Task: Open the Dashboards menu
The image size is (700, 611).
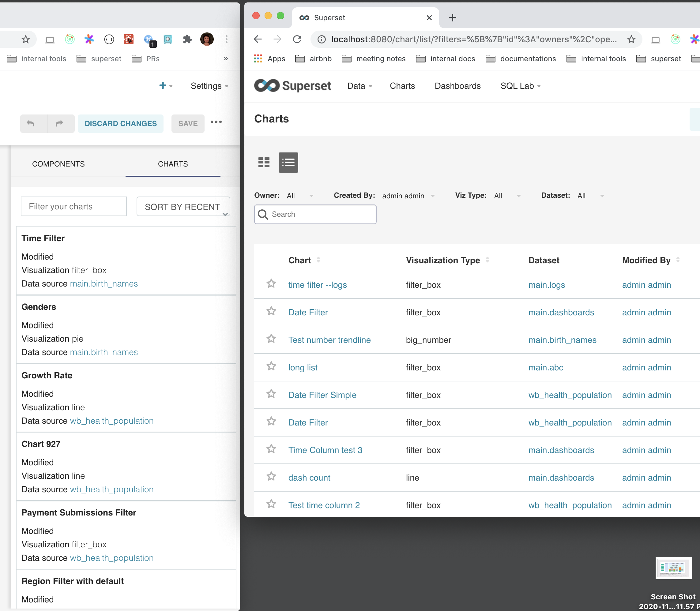Action: [x=457, y=86]
